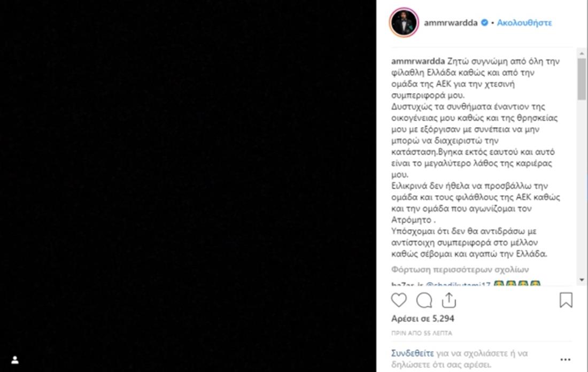588x372 pixels.
Task: Click the black post image
Action: pos(187,186)
